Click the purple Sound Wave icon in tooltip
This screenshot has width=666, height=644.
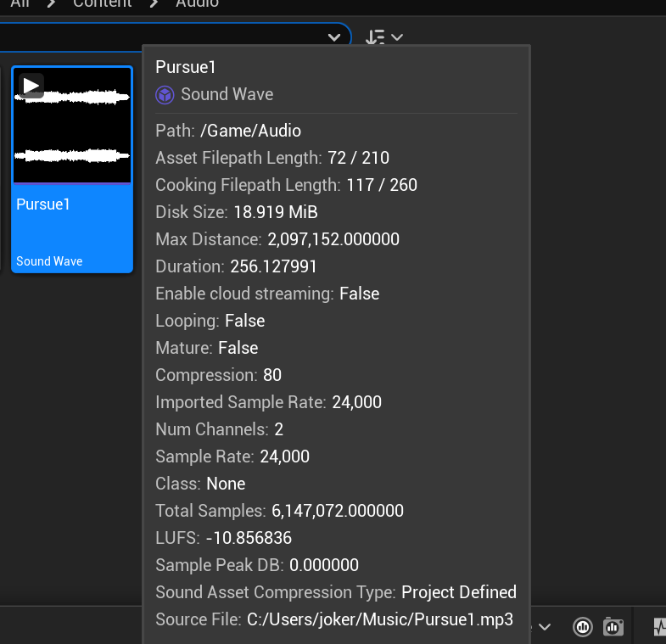[165, 95]
